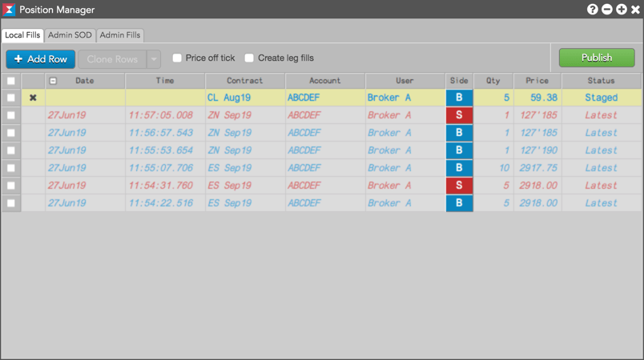Enable the Price off tick checkbox
Viewport: 644px width, 360px height.
177,58
